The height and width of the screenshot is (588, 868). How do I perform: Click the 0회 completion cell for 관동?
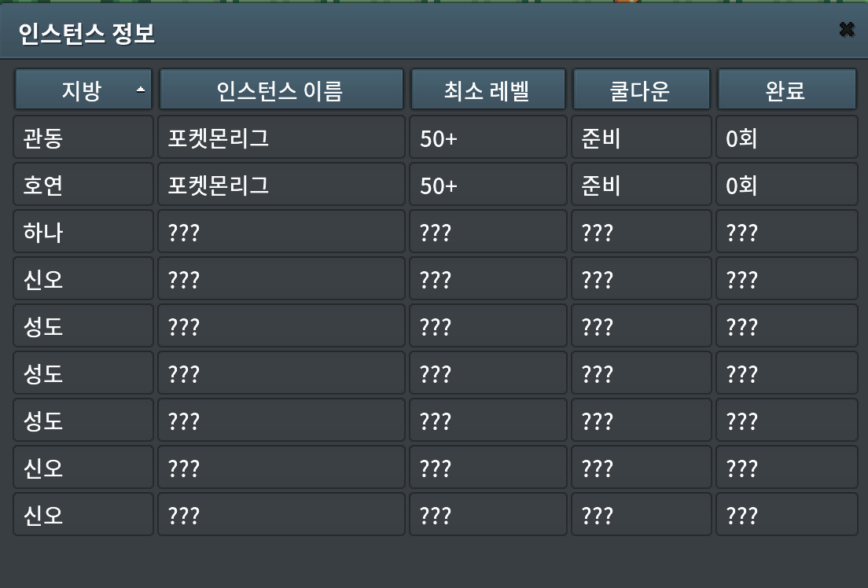(x=786, y=138)
